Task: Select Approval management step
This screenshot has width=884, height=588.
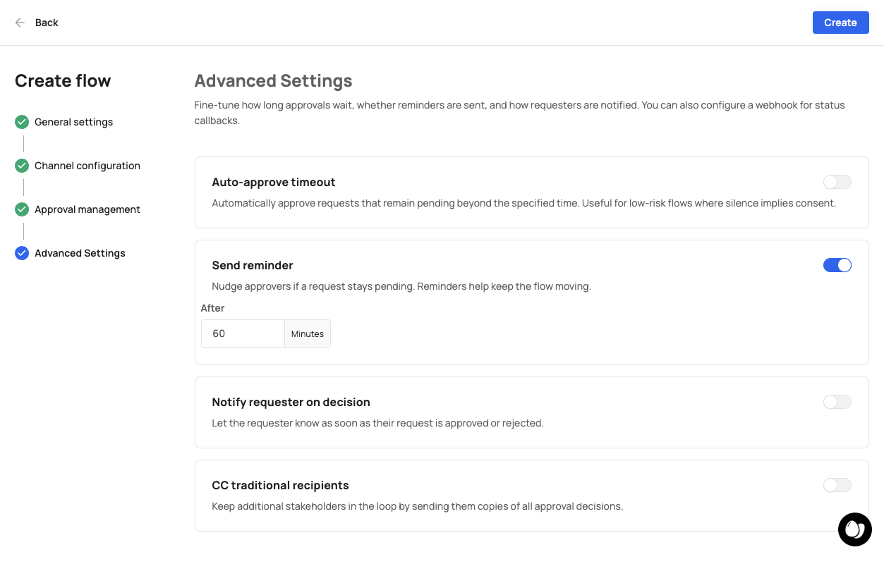Action: pyautogui.click(x=87, y=209)
